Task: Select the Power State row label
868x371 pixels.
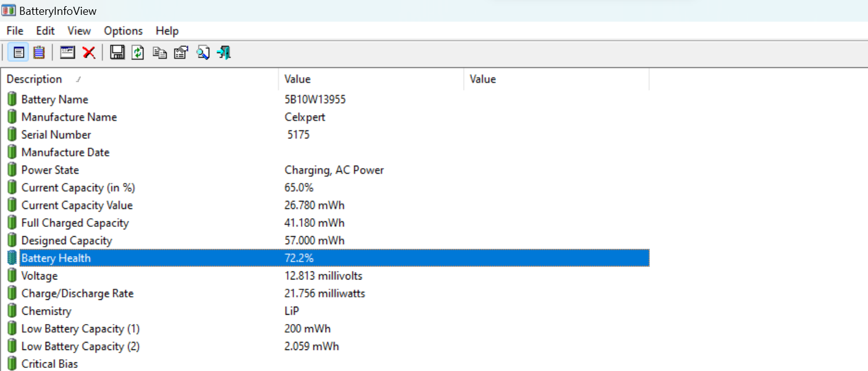Action: [x=50, y=170]
